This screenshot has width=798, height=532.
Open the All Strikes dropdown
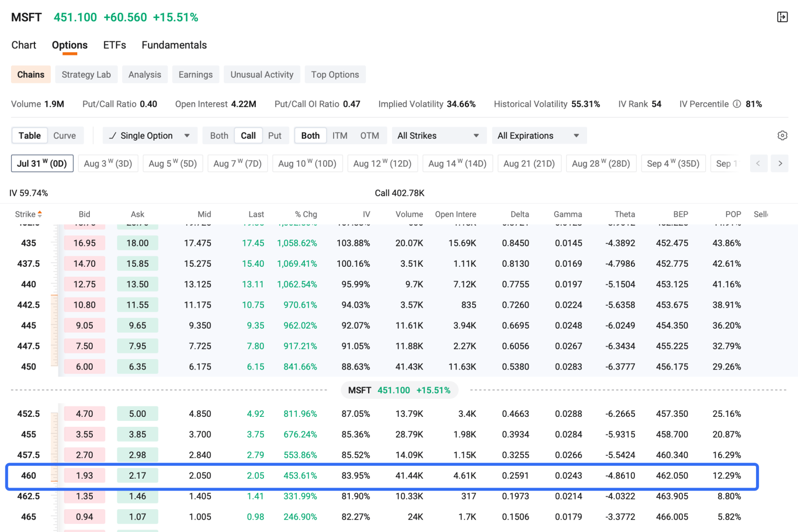439,136
